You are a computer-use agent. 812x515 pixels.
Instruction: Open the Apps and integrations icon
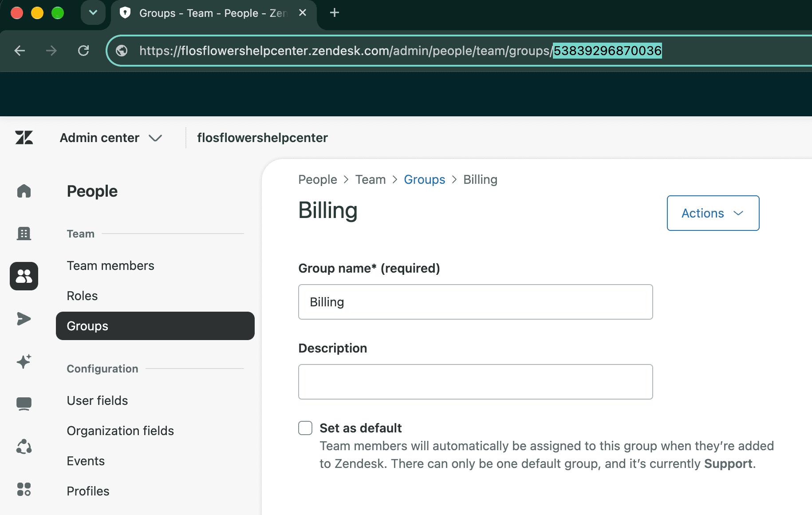[24, 489]
